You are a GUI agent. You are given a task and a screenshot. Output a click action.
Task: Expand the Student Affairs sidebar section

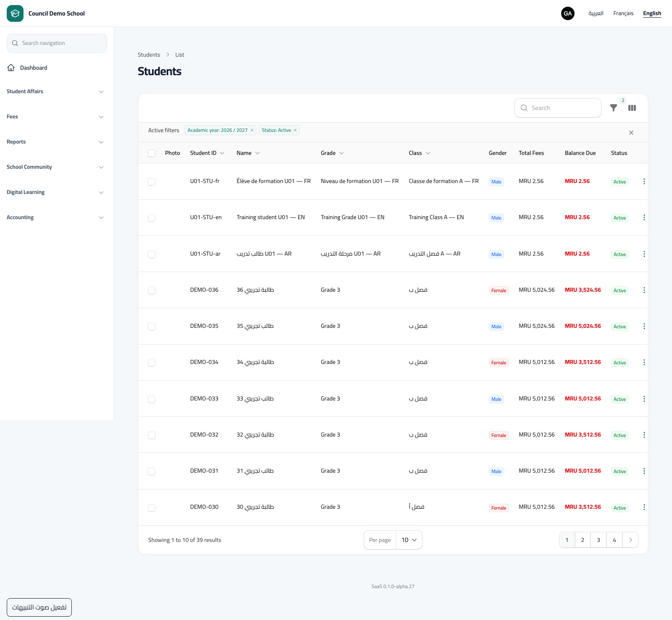coord(55,92)
